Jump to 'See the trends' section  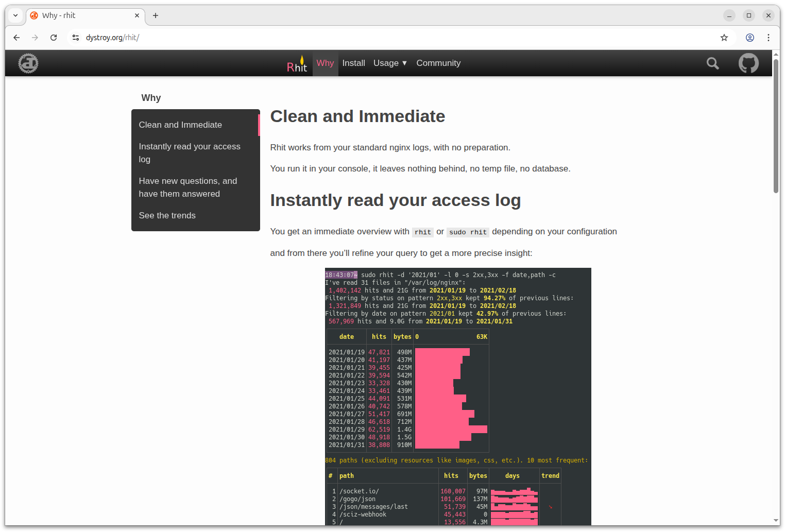[167, 216]
